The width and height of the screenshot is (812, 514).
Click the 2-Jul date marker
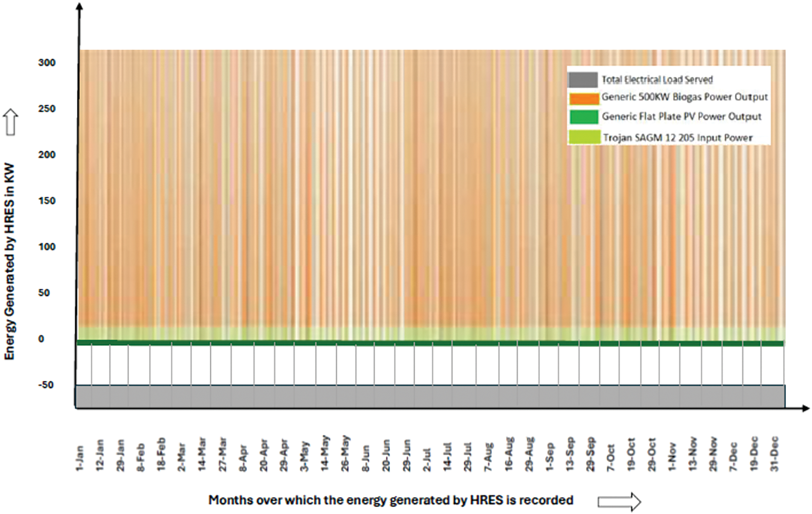tap(427, 459)
